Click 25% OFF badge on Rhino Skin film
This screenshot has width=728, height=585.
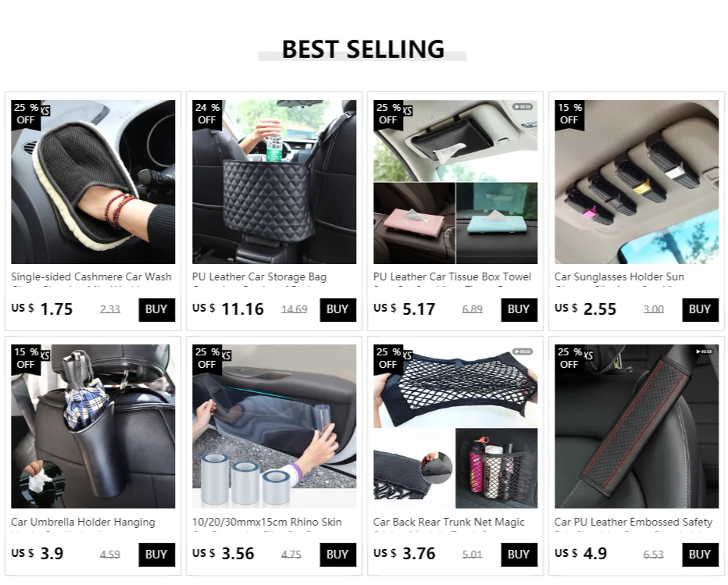(x=207, y=358)
